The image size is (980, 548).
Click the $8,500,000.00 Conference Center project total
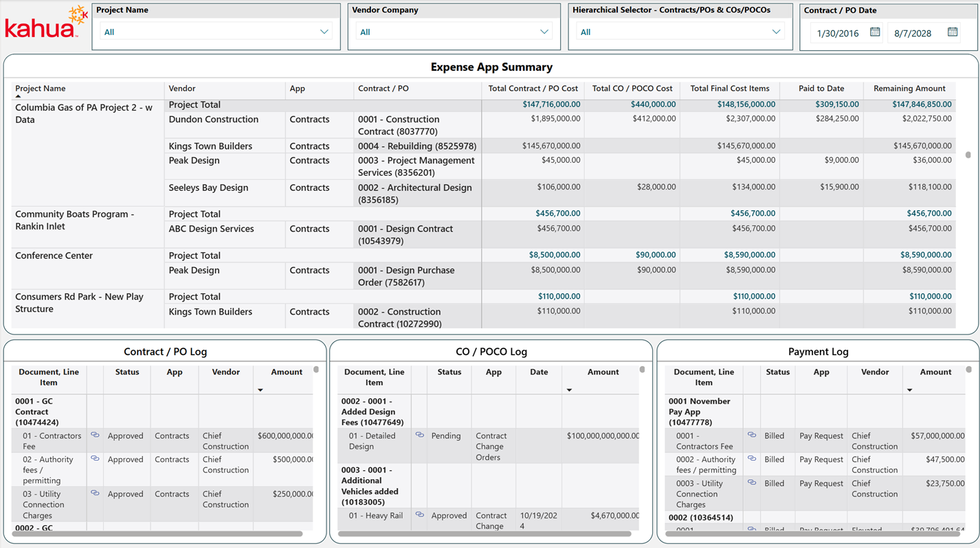pyautogui.click(x=555, y=255)
